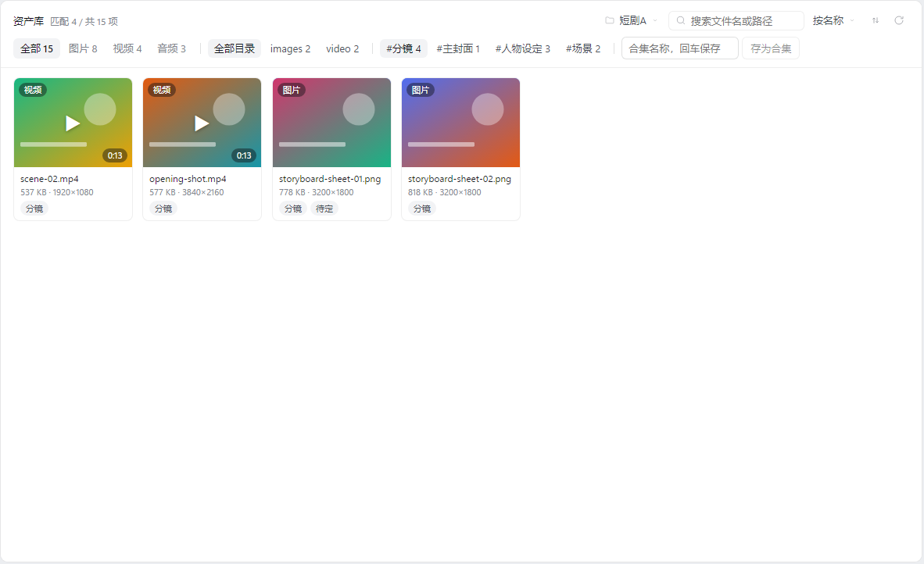Click the 分镜 tag on opening-shot.mp4
This screenshot has width=924, height=564.
click(163, 209)
